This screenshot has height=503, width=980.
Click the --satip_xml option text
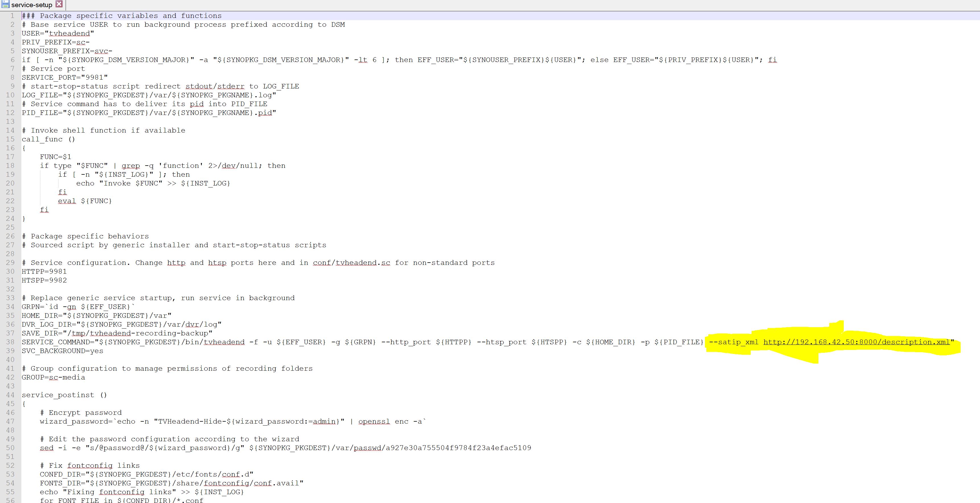[733, 342]
